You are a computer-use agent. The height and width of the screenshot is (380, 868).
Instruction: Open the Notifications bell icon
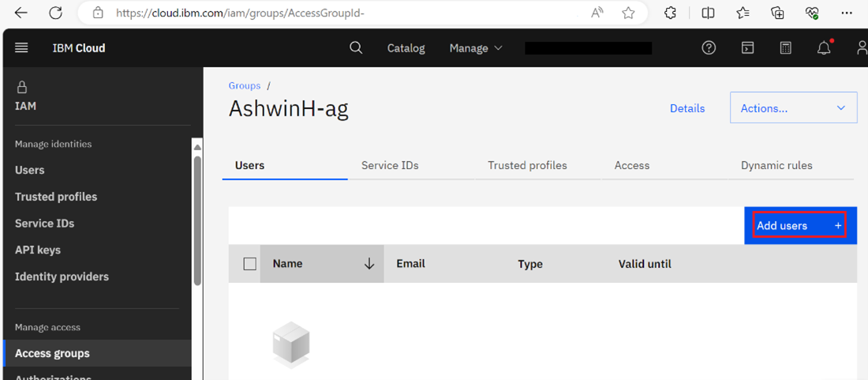tap(825, 47)
